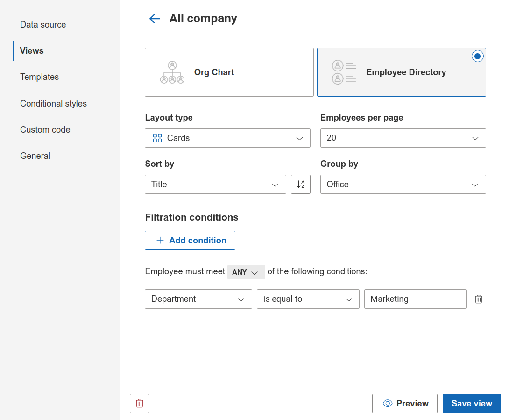Go to Data source section
This screenshot has height=420, width=509.
pyautogui.click(x=43, y=25)
